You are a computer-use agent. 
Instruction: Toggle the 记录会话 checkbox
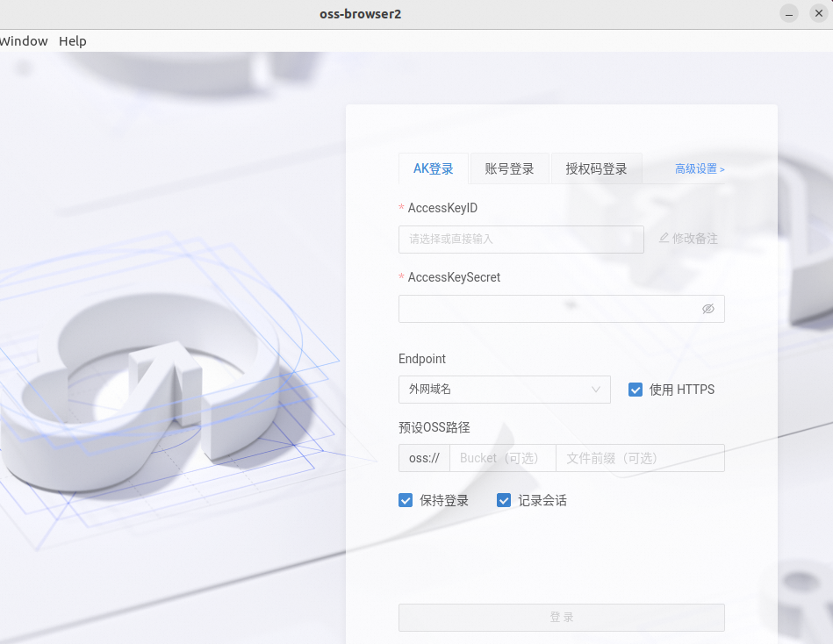point(504,500)
